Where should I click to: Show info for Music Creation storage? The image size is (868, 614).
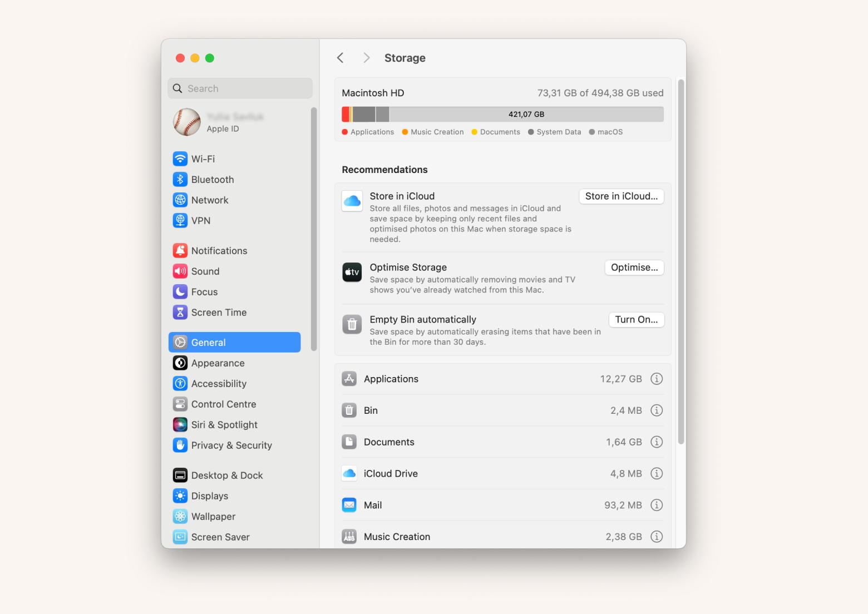[657, 536]
